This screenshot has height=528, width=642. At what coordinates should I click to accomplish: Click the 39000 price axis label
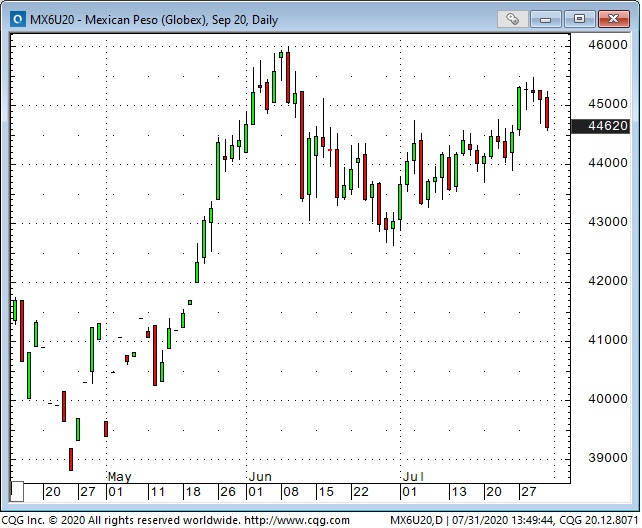608,457
